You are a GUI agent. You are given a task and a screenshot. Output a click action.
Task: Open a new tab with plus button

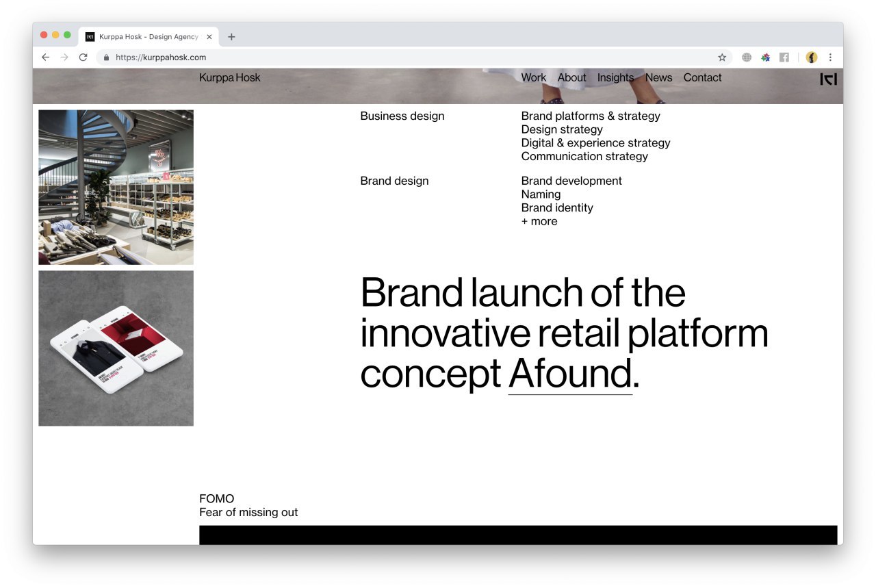pos(231,37)
